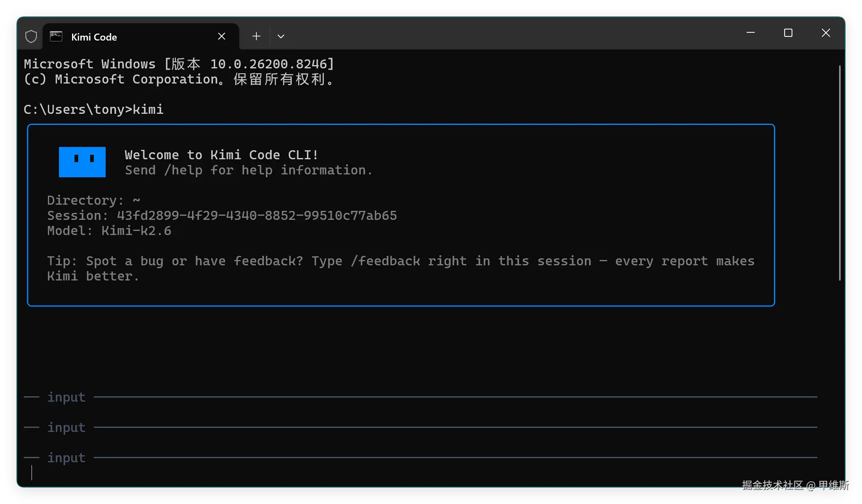Viewport: 862px width, 504px height.
Task: Click the terminal icon on the Kimi Code tab
Action: coord(56,36)
